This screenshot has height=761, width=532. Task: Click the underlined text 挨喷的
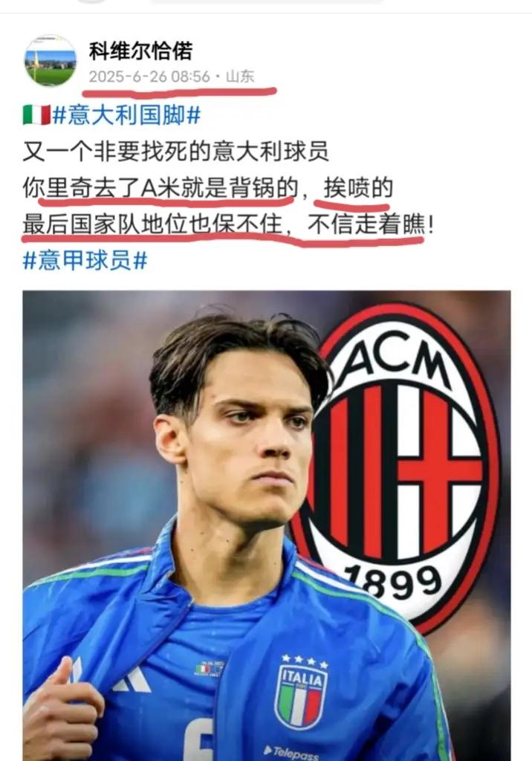tap(358, 188)
